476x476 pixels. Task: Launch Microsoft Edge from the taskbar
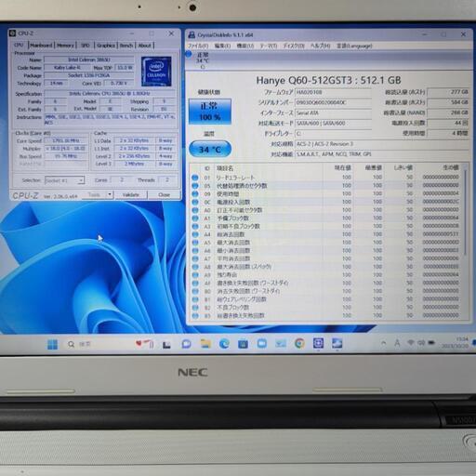(224, 343)
